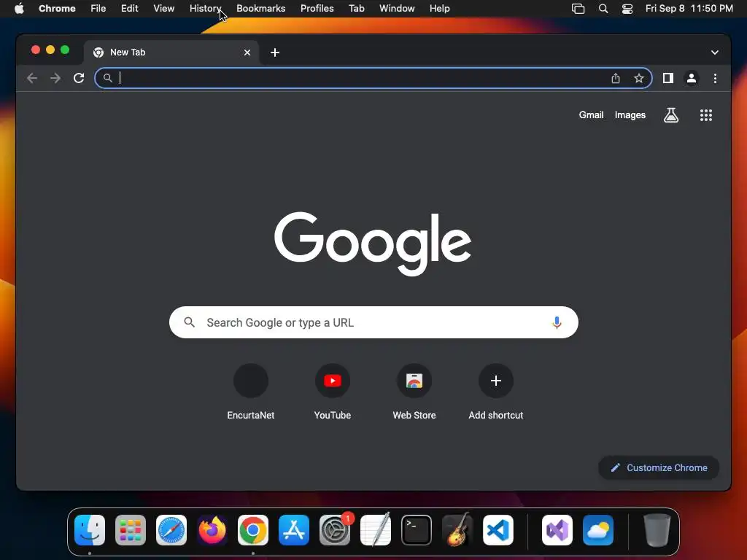Open the Google apps grid
747x560 pixels.
click(705, 114)
